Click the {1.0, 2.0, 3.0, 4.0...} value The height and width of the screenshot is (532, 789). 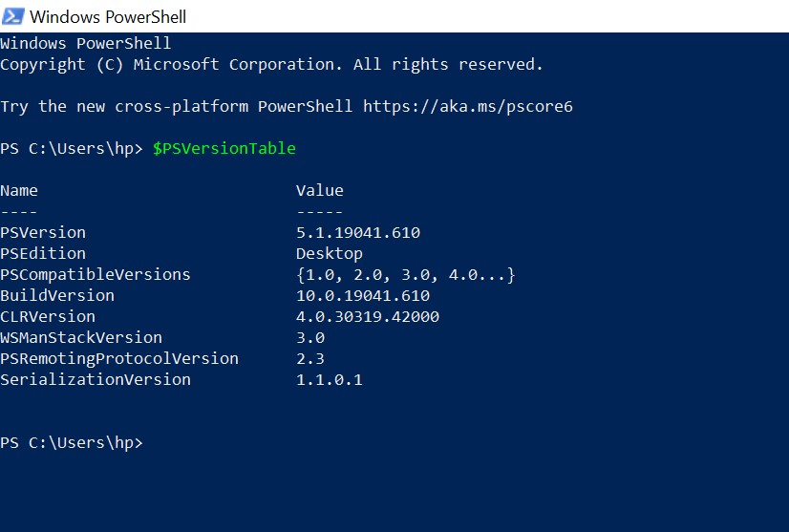pyautogui.click(x=406, y=275)
